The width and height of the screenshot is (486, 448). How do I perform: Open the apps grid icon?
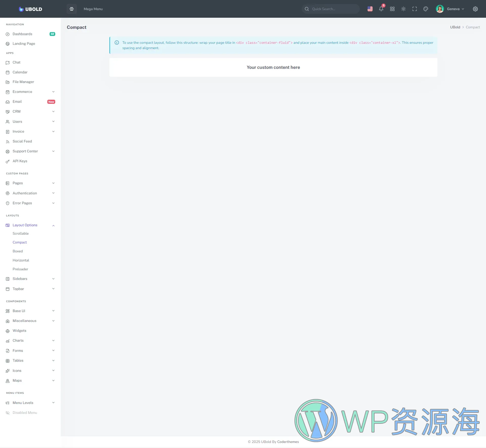392,9
